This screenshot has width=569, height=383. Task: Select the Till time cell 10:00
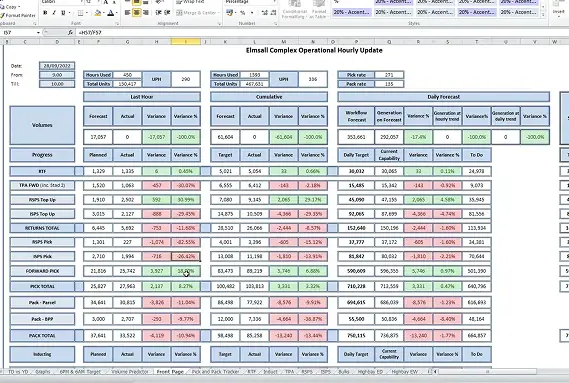point(57,84)
